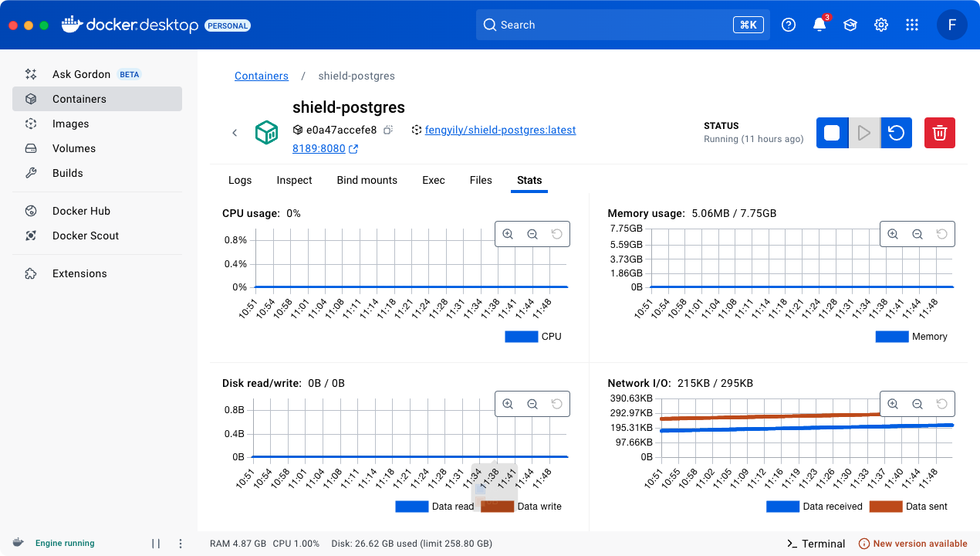This screenshot has width=980, height=556.
Task: Toggle the Data sent legend swatch
Action: (x=886, y=507)
